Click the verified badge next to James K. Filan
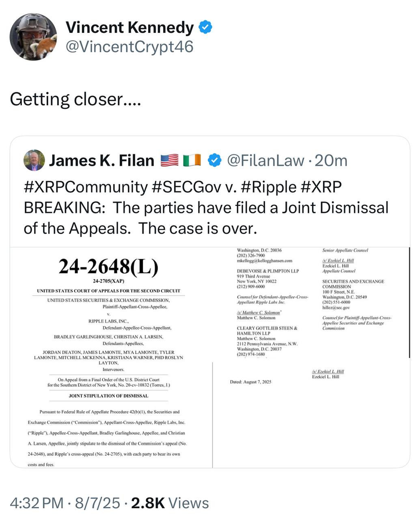The height and width of the screenshot is (520, 420). tap(214, 160)
